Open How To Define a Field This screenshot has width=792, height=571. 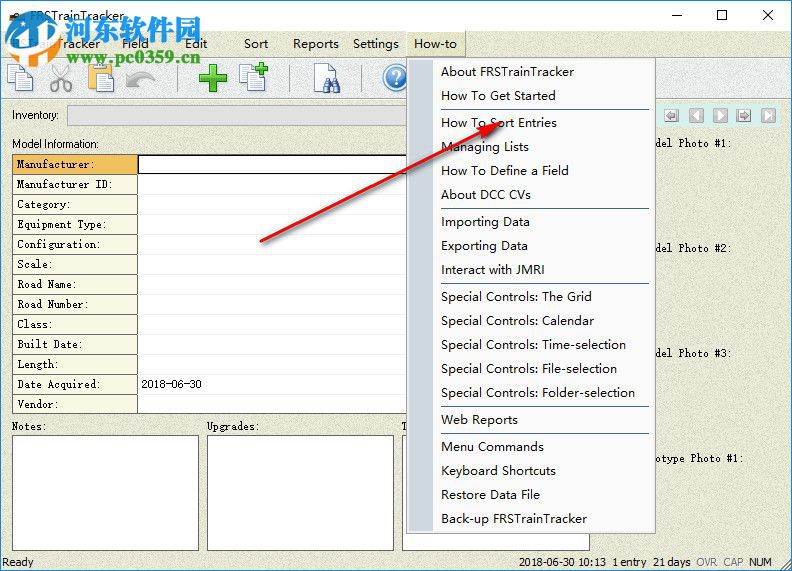[505, 171]
